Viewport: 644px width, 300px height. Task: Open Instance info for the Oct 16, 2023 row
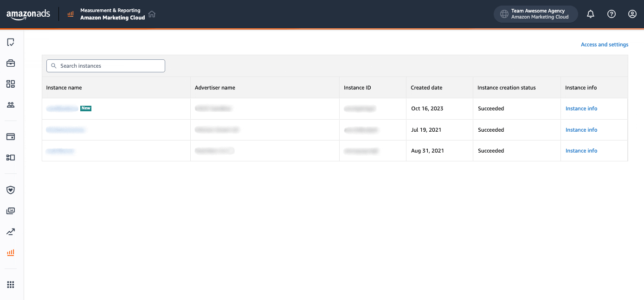click(x=581, y=109)
